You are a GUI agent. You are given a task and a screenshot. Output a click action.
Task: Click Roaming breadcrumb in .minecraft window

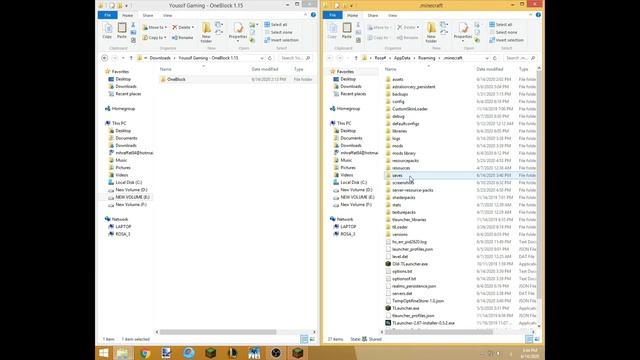(x=427, y=58)
